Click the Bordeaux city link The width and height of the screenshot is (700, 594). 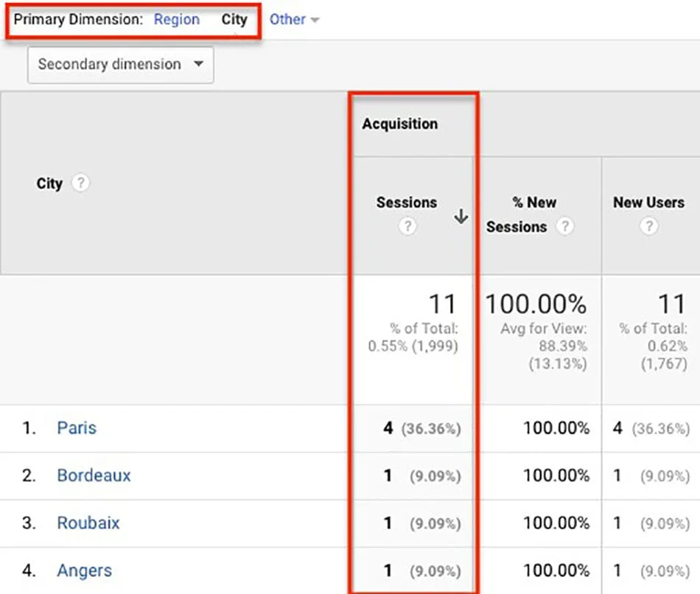[94, 476]
